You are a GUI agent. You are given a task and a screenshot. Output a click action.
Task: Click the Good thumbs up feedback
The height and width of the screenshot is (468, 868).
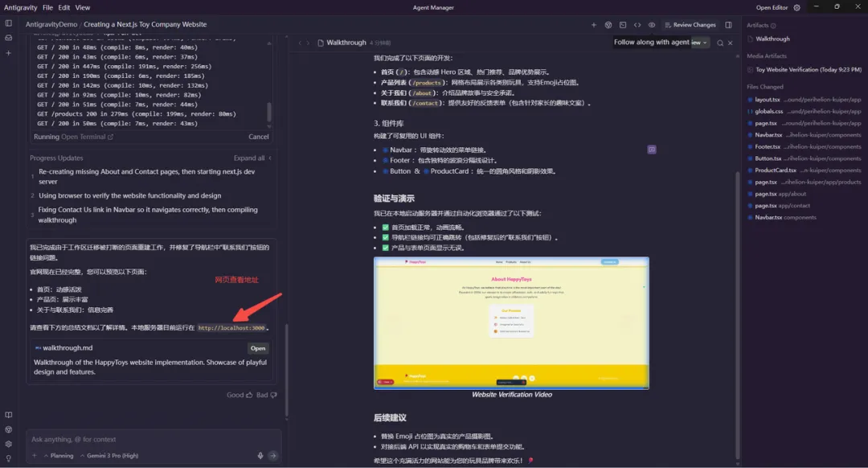pyautogui.click(x=240, y=395)
